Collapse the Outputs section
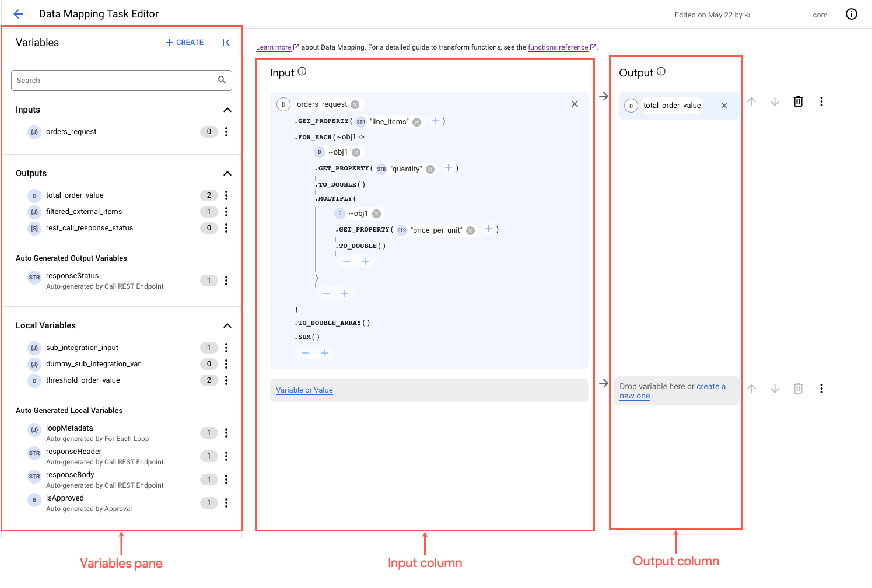872x588 pixels. point(227,173)
